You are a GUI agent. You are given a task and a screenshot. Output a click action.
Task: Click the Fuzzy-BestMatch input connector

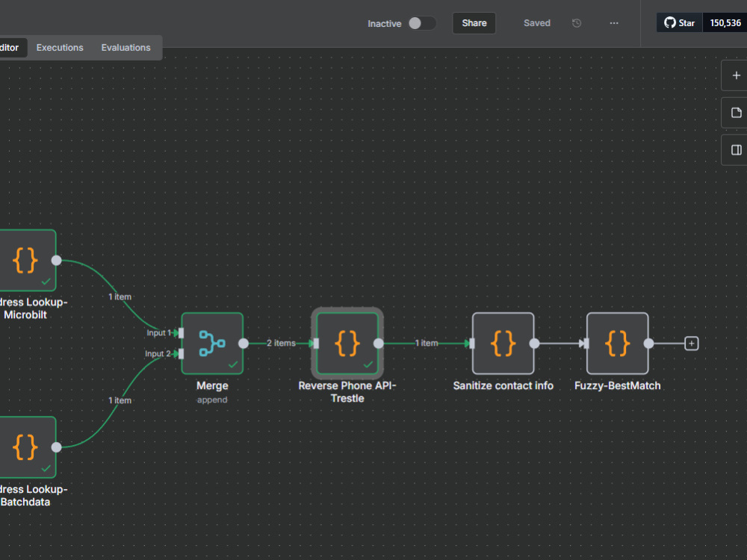click(x=586, y=343)
